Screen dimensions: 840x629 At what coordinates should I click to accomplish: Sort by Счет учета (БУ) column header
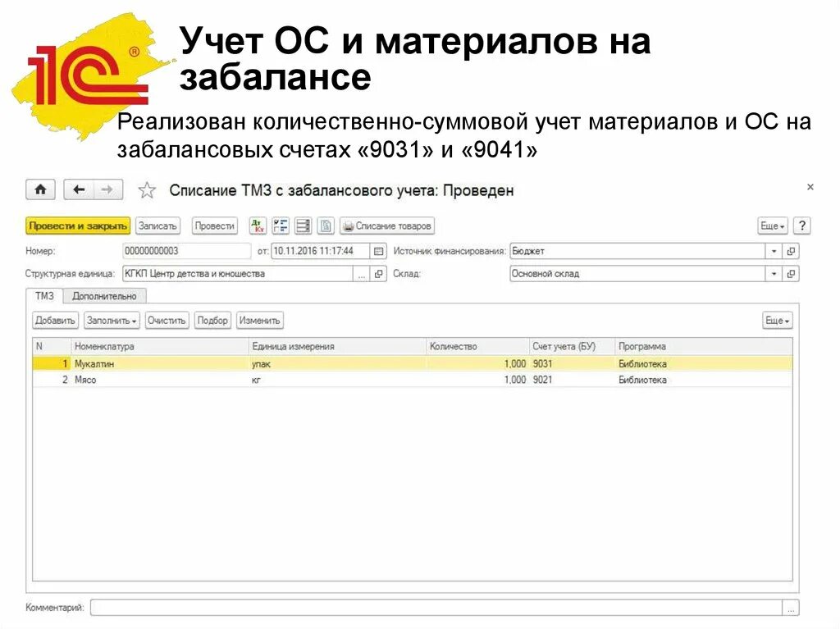pos(572,347)
